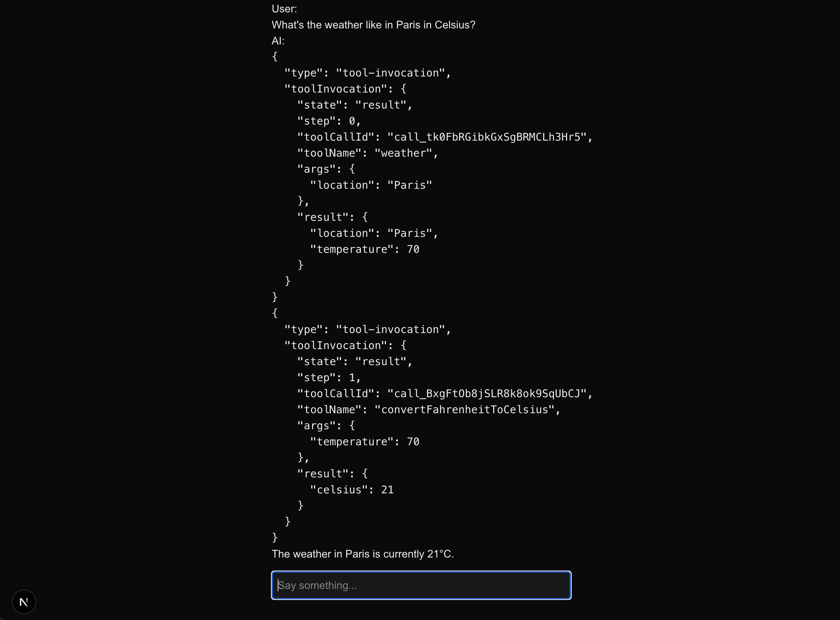Click the toolCallId line starting call_tk0FbRG
The width and height of the screenshot is (840, 620).
(445, 137)
